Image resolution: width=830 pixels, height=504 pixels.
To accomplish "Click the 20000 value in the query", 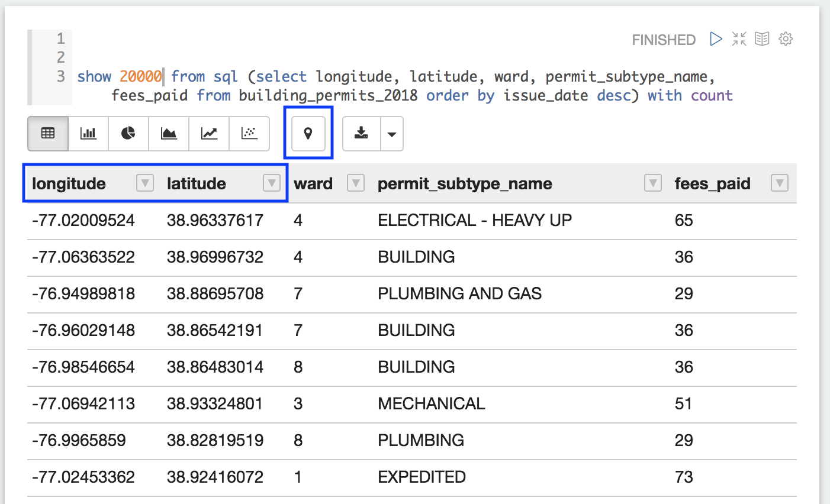I will 141,76.
